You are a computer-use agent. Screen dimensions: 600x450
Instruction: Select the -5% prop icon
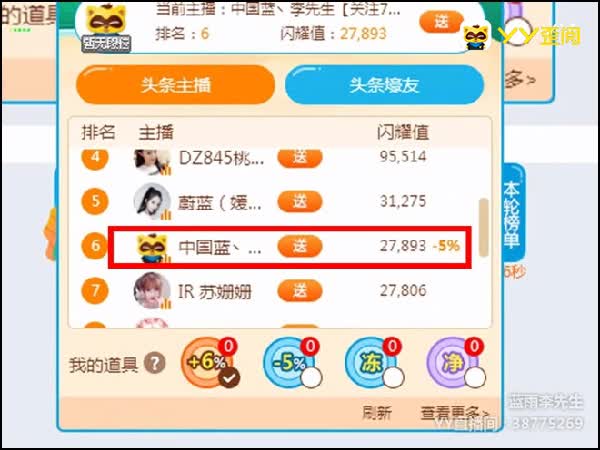click(x=289, y=362)
